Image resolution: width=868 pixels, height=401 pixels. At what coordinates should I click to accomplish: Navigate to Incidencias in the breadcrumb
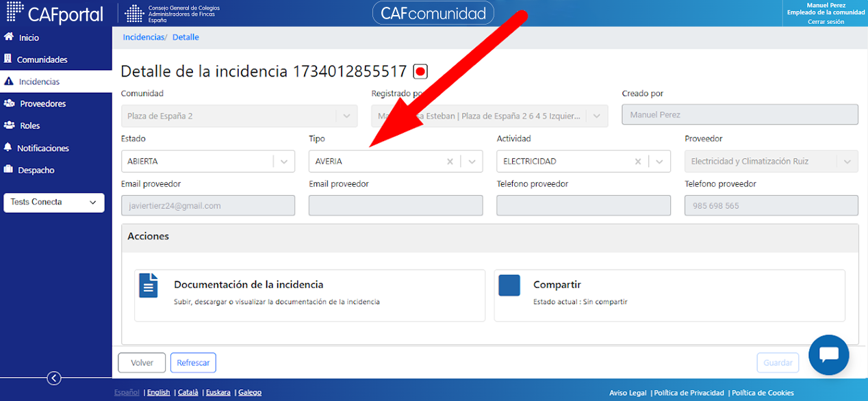[x=144, y=38]
